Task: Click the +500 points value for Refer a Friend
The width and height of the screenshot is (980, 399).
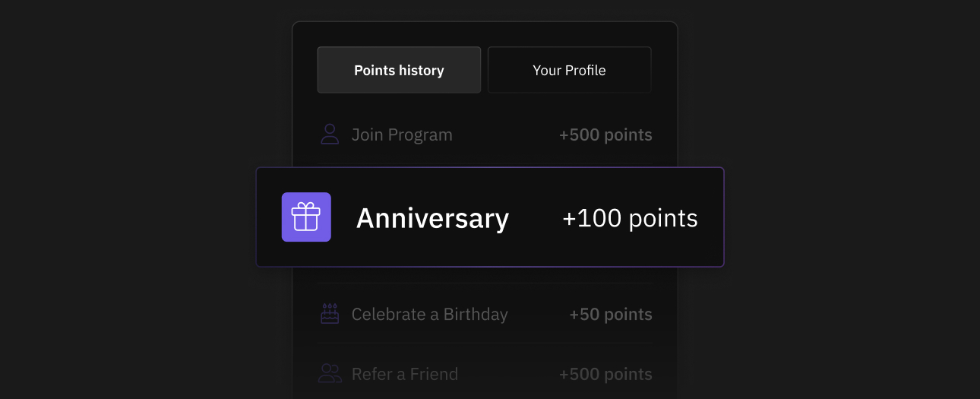Action: coord(605,374)
